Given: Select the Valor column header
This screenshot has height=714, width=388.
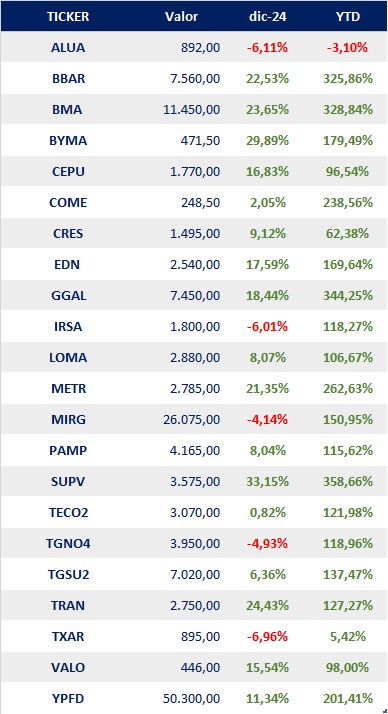Looking at the screenshot, I should point(182,17).
